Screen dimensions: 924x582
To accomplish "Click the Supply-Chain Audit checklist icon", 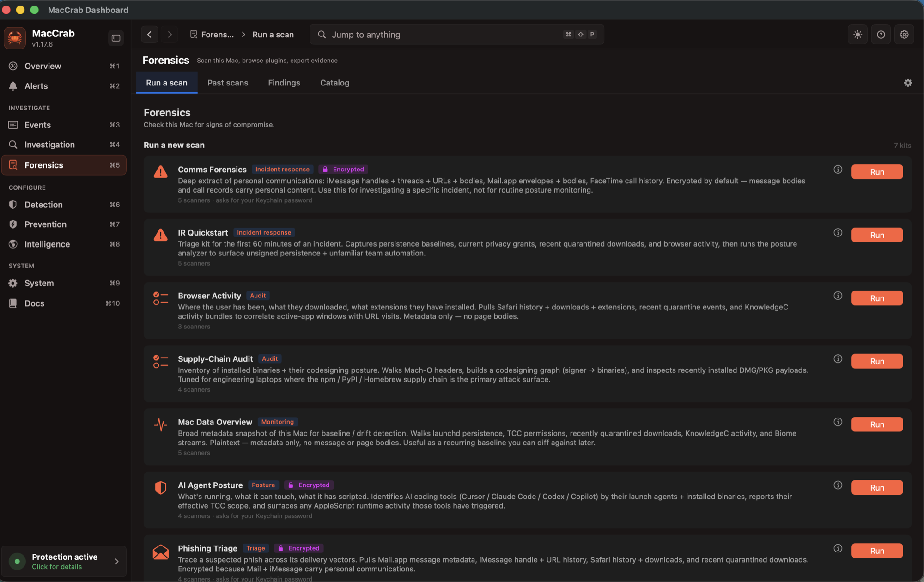I will pos(160,361).
